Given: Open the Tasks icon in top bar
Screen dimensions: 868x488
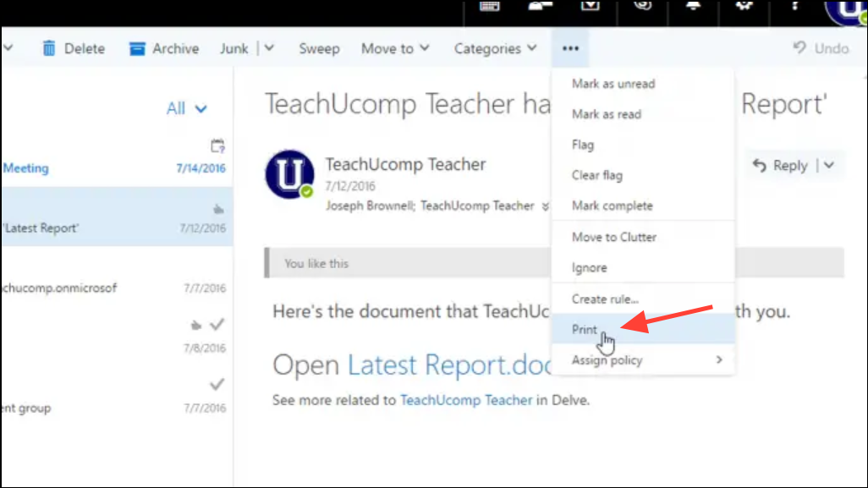Looking at the screenshot, I should pos(591,5).
